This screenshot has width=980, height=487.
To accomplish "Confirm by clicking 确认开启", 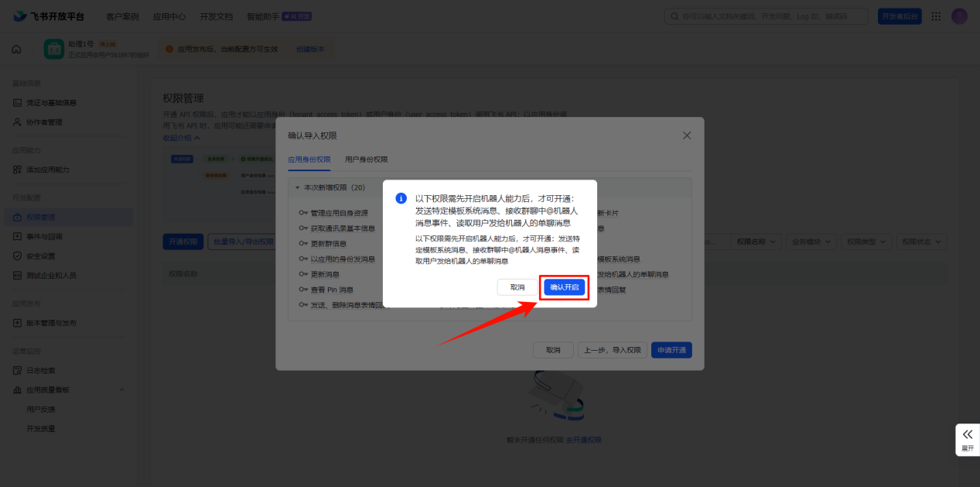I will tap(564, 288).
